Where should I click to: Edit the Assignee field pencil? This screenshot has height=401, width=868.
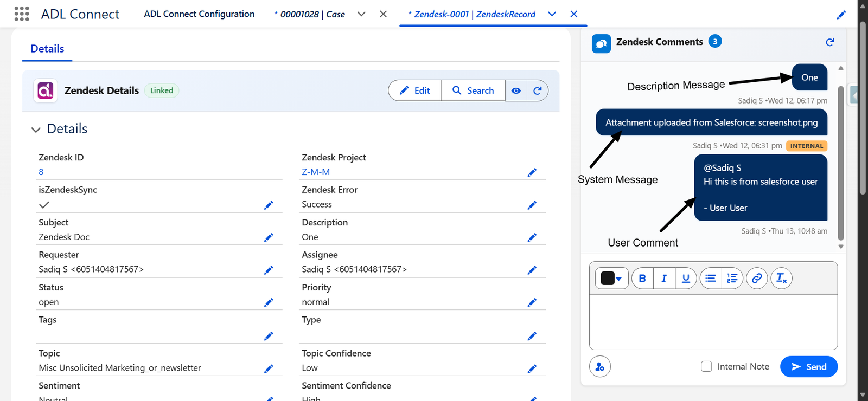click(x=532, y=270)
